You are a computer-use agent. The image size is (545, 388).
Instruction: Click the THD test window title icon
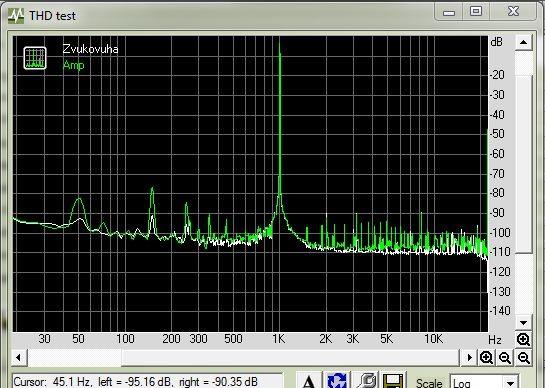point(16,16)
